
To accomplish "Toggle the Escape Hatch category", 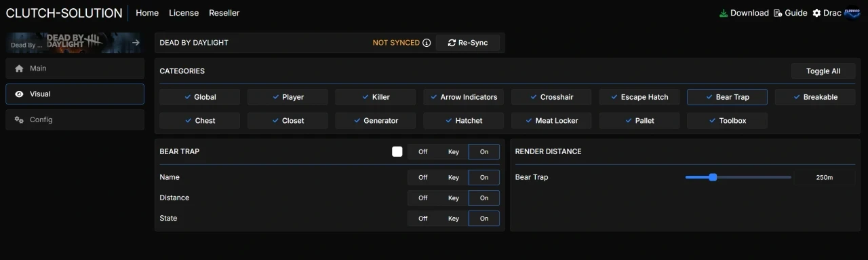I will tap(639, 97).
